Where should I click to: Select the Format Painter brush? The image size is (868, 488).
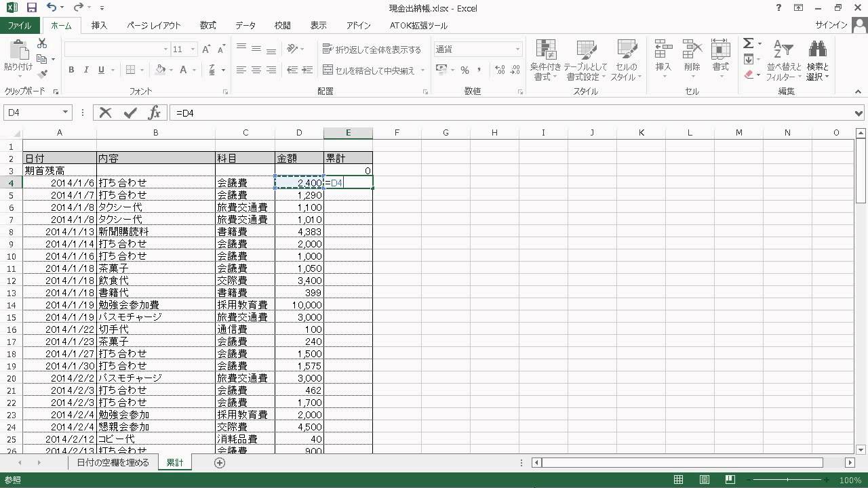[x=42, y=75]
